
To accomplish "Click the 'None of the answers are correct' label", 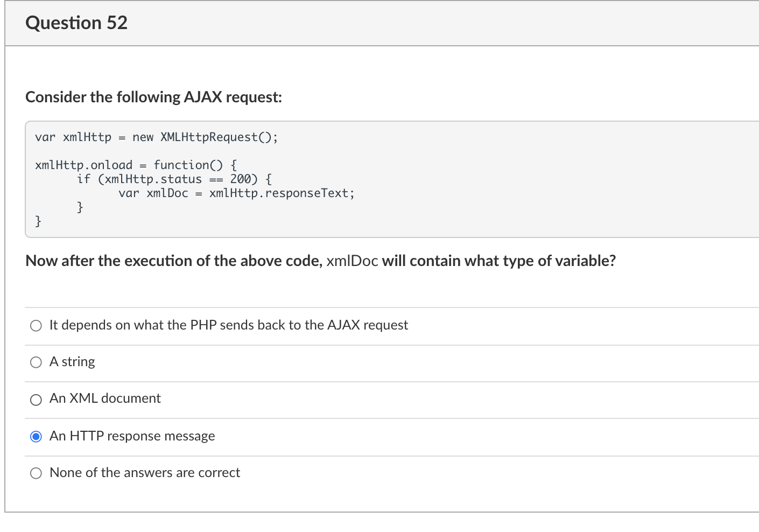I will tap(145, 473).
